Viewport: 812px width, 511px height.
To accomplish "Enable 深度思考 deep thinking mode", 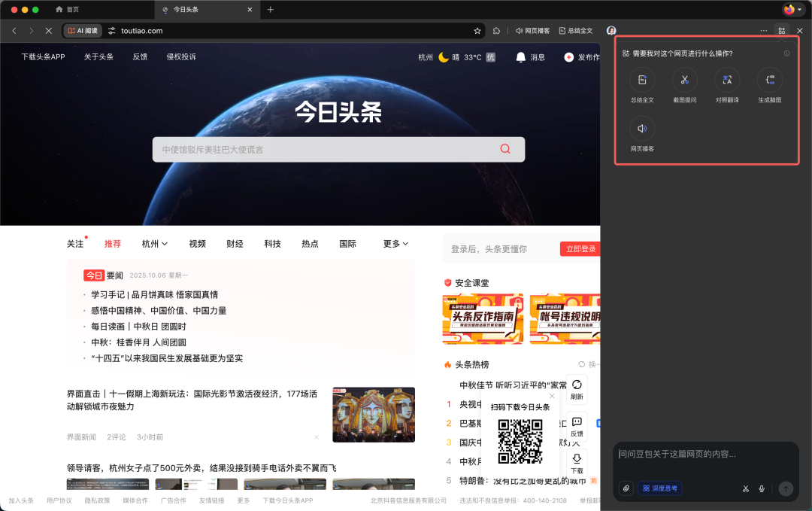I will coord(659,488).
